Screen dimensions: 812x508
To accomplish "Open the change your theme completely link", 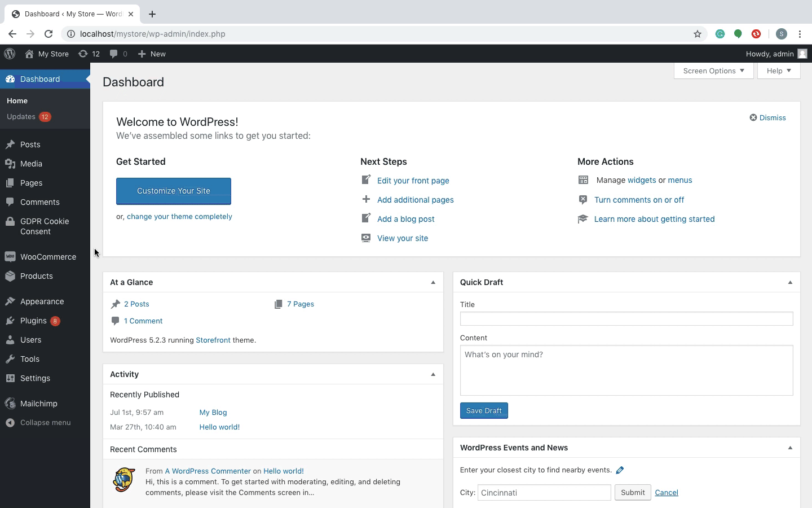I will 179,216.
